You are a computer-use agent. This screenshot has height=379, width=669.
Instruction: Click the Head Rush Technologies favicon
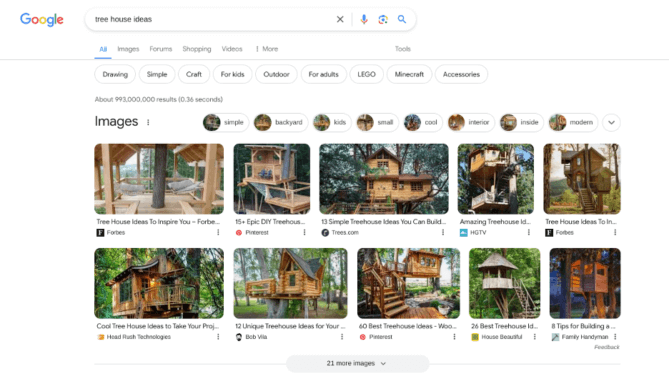click(x=101, y=337)
